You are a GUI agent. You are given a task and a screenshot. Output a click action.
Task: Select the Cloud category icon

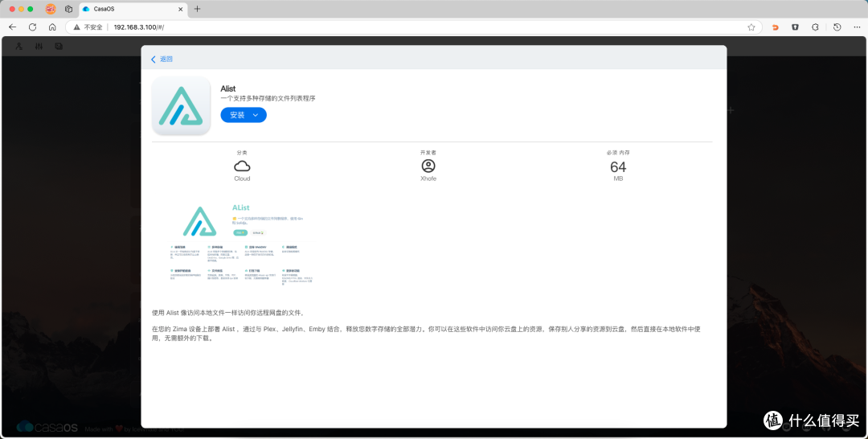coord(242,166)
